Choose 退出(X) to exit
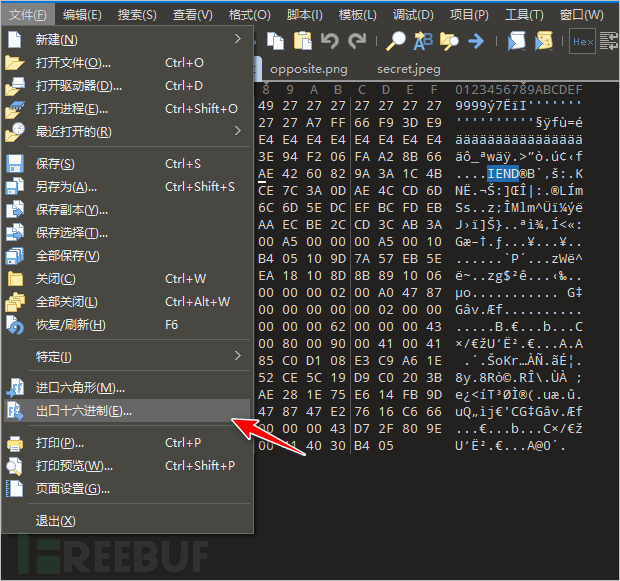Viewport: 620px width, 581px height. (127, 520)
